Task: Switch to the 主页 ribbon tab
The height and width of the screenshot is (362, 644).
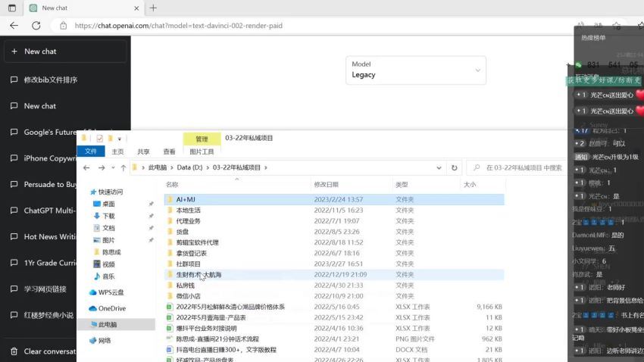Action: [x=117, y=151]
